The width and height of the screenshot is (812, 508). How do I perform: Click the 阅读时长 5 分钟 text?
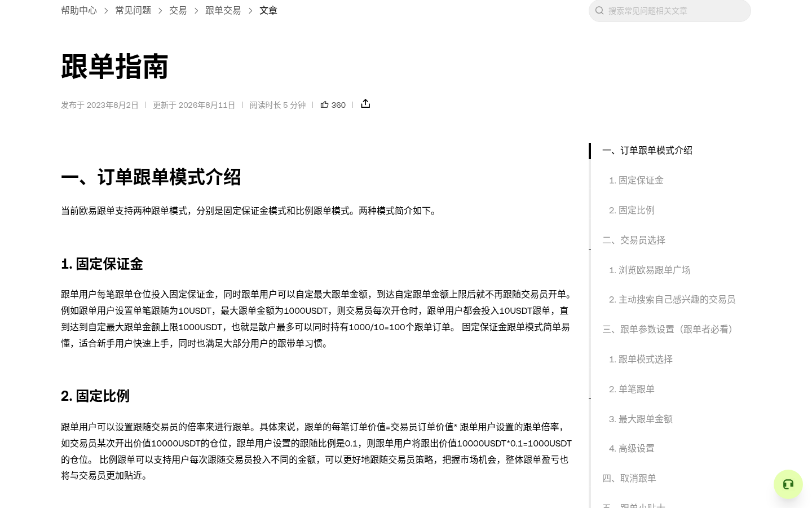(x=277, y=105)
